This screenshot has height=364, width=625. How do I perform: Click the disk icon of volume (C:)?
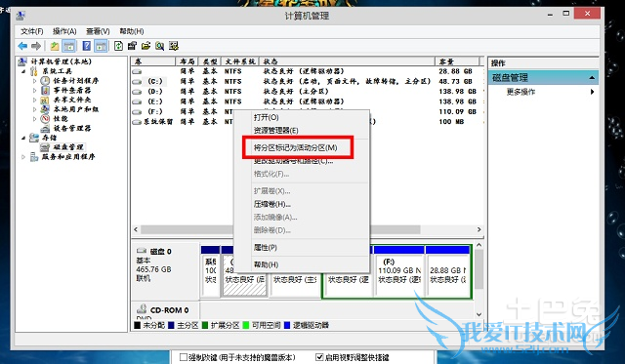(137, 82)
